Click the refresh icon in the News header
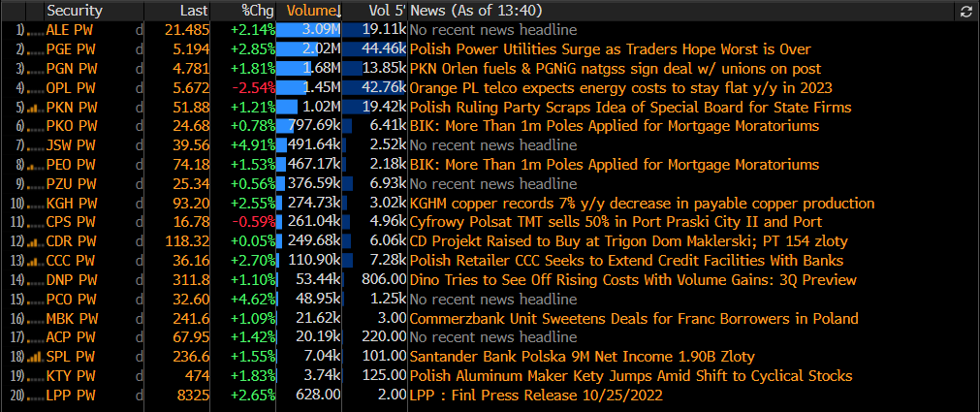980x412 pixels. click(965, 11)
